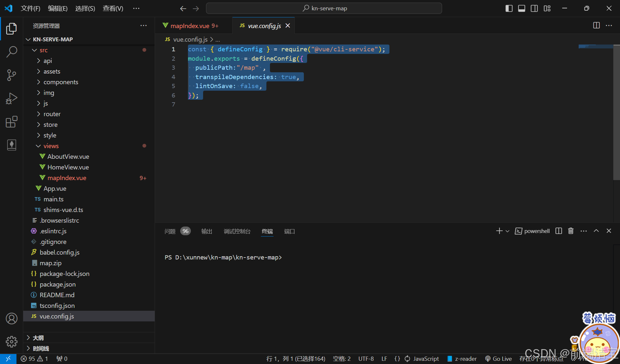This screenshot has height=364, width=620.
Task: Click the editor vertical scrollbar
Action: (616, 113)
